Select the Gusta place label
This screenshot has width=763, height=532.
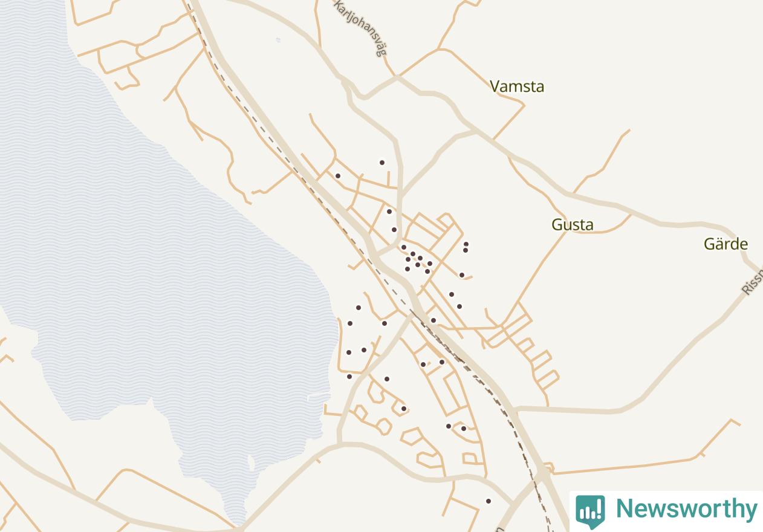(x=573, y=224)
